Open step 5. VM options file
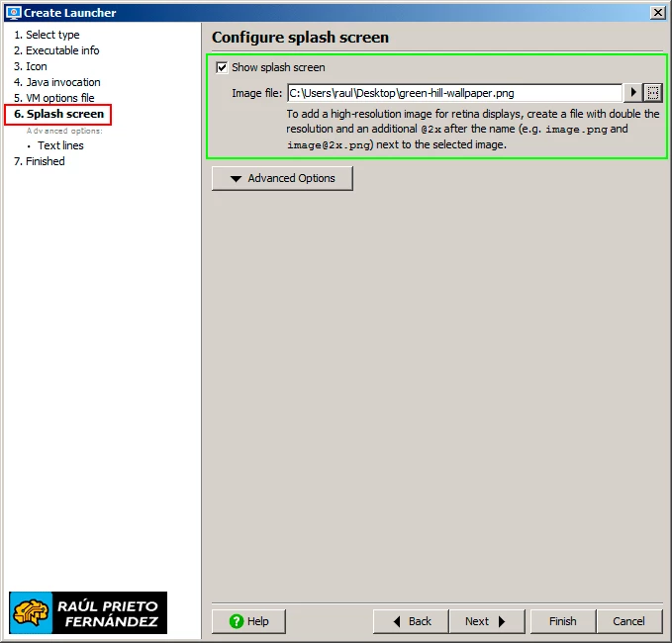This screenshot has height=643, width=672. tap(54, 98)
